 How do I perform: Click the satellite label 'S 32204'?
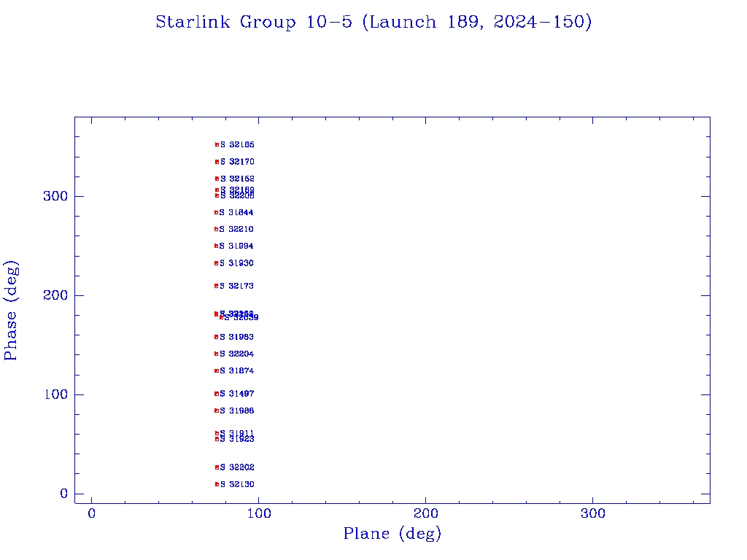click(237, 354)
